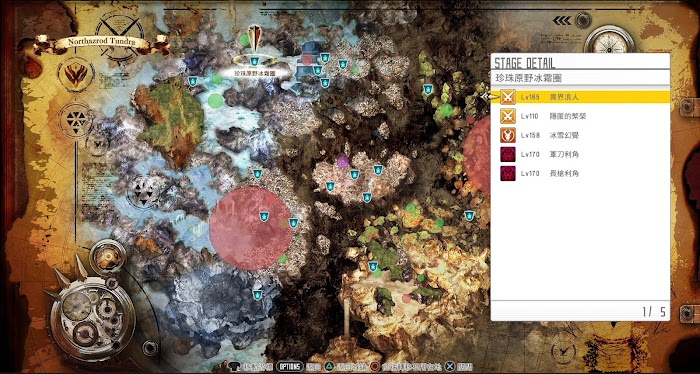Click the crossed-swords icon beside 異界浪人
Screen dimensions: 700x374
[x=508, y=97]
